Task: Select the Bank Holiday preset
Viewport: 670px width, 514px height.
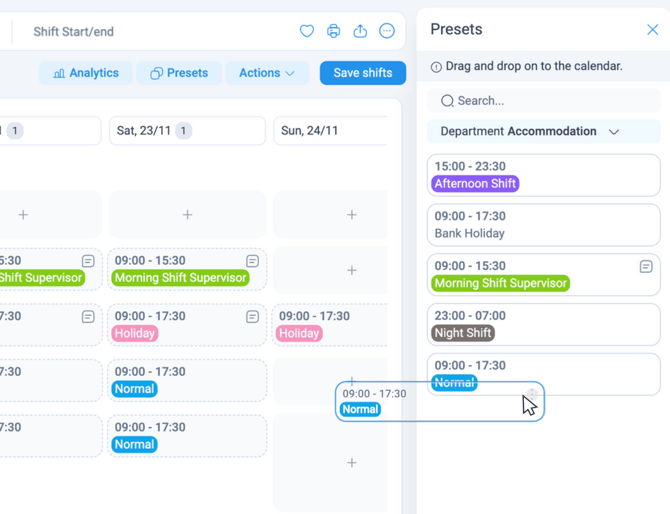Action: click(543, 225)
